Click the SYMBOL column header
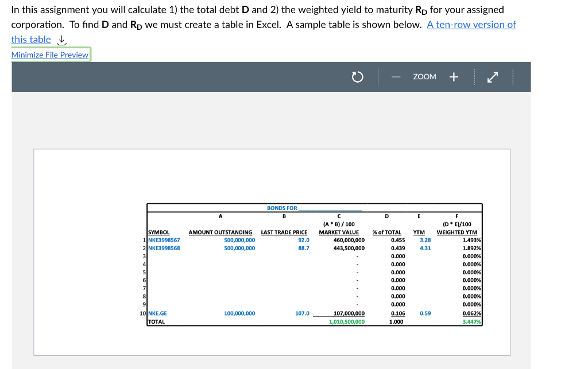Screen dimensions: 588x369 [x=158, y=232]
